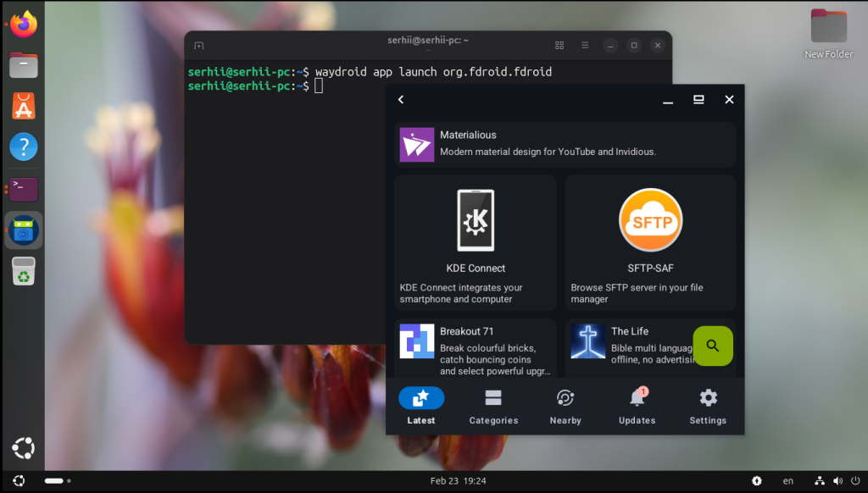The image size is (868, 493).
Task: Open the New Folder desktop icon
Action: click(828, 33)
